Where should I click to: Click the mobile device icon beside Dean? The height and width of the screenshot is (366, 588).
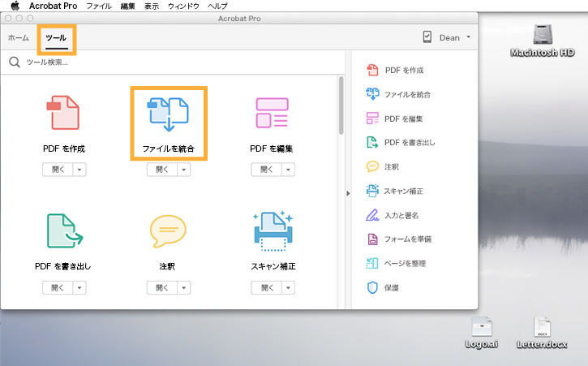(427, 37)
